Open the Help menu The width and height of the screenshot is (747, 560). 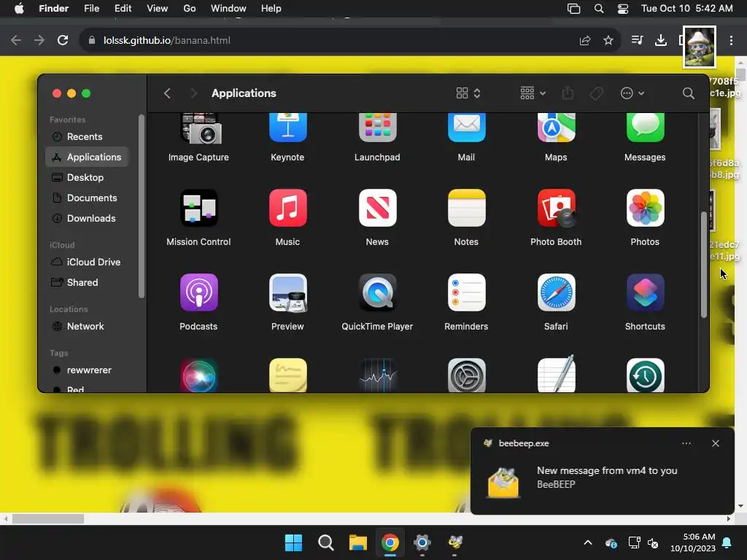pos(271,9)
